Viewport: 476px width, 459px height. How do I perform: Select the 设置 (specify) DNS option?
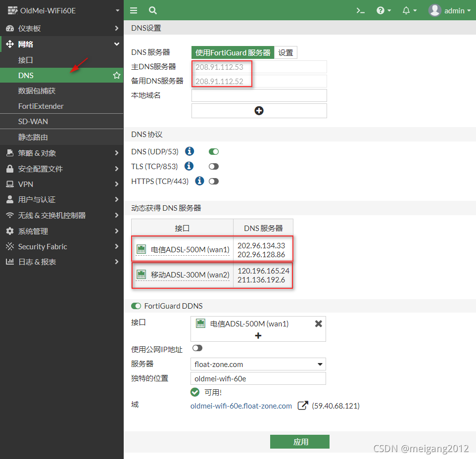point(286,52)
